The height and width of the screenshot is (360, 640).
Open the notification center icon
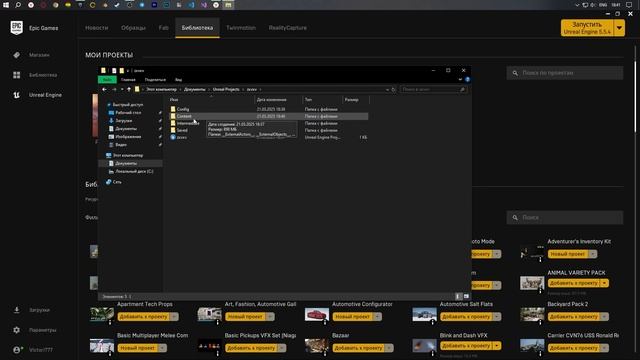pos(629,5)
